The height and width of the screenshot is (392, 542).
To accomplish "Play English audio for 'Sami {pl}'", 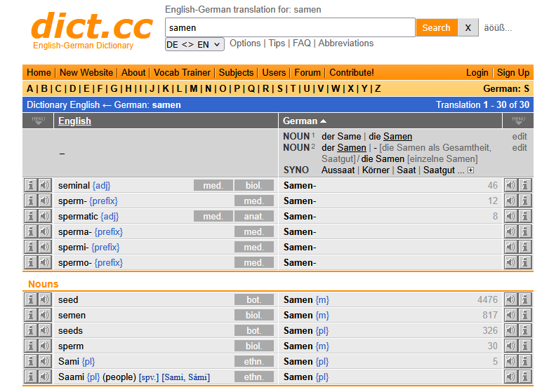I will (x=45, y=361).
